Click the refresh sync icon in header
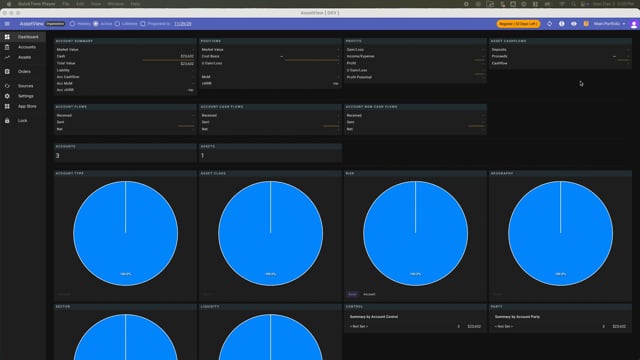Image resolution: width=640 pixels, height=360 pixels. coord(549,24)
